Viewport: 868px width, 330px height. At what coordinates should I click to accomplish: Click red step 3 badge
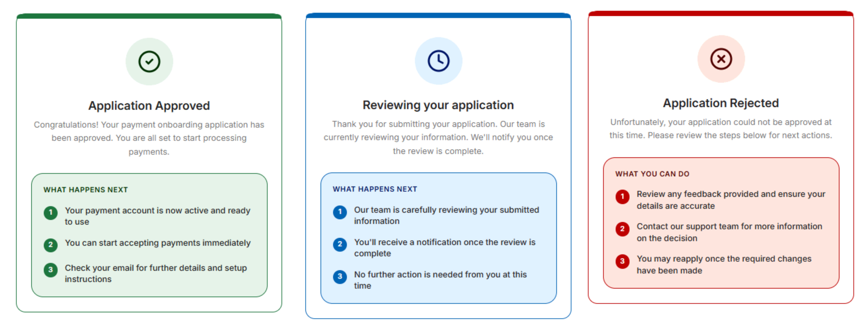tap(622, 261)
